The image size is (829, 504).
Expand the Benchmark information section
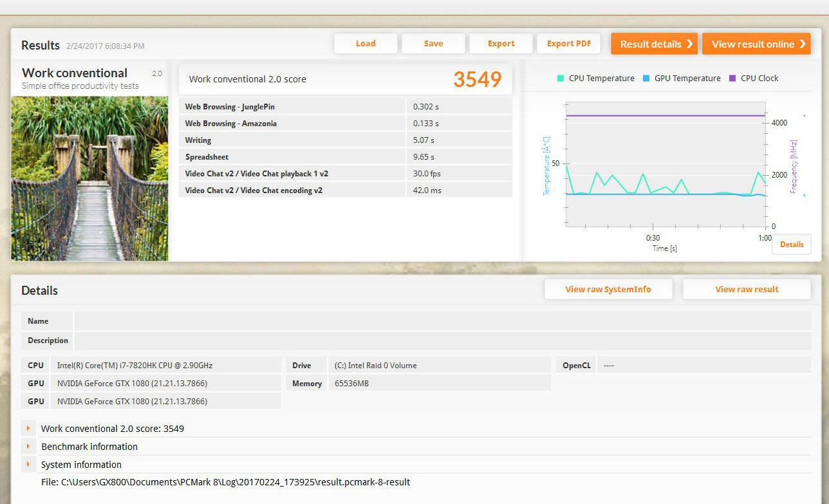click(28, 446)
